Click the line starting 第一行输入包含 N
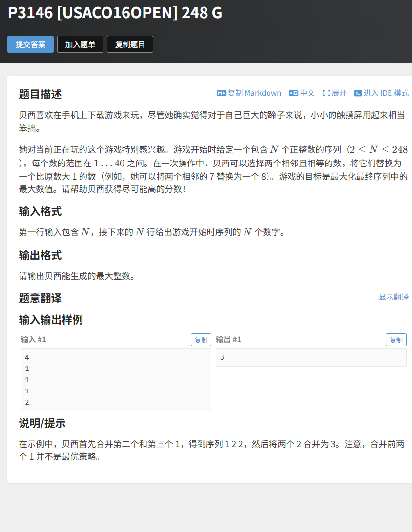The image size is (412, 532). (153, 232)
